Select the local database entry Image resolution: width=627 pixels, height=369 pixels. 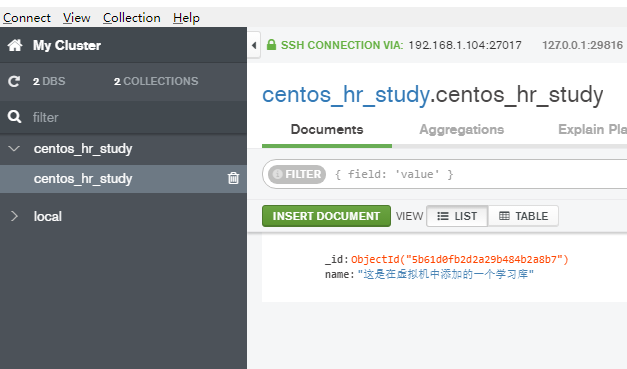pyautogui.click(x=48, y=216)
